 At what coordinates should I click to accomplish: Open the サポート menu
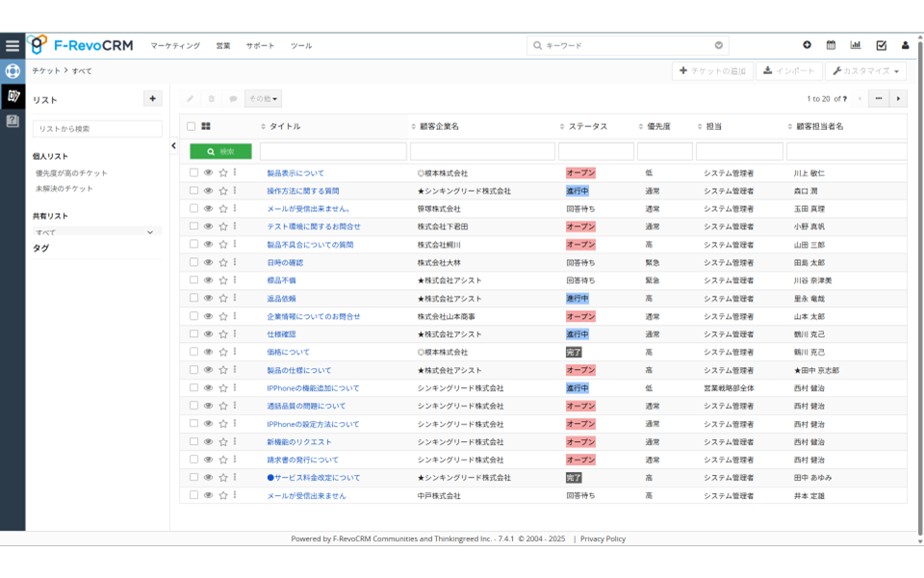point(261,45)
